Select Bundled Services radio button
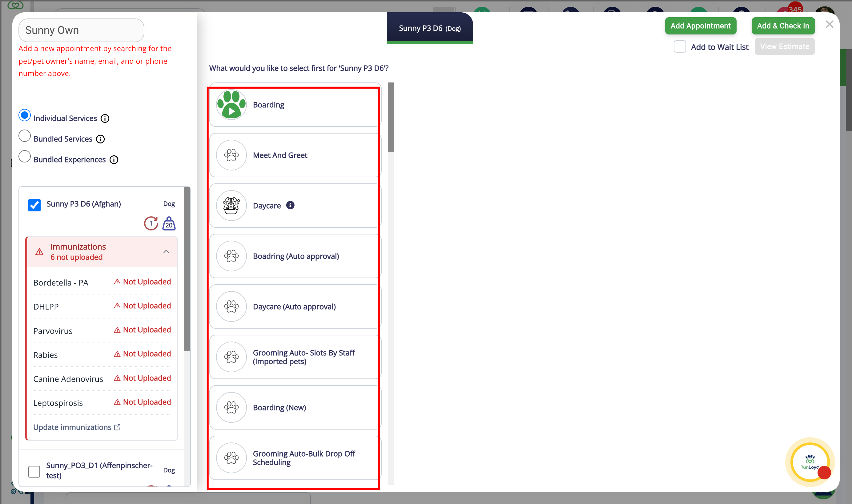 coord(24,136)
